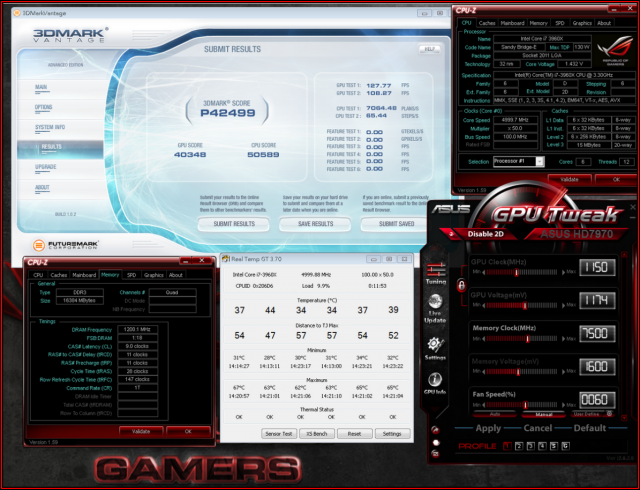
Task: Click the Min decrease arrow on Memory Voltage slider
Action: tap(484, 372)
